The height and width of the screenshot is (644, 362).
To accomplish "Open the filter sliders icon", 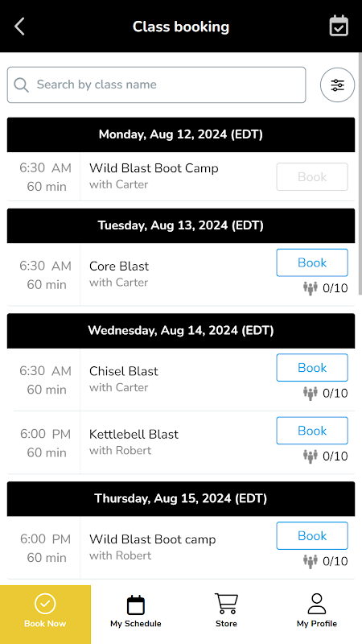I will [x=337, y=85].
